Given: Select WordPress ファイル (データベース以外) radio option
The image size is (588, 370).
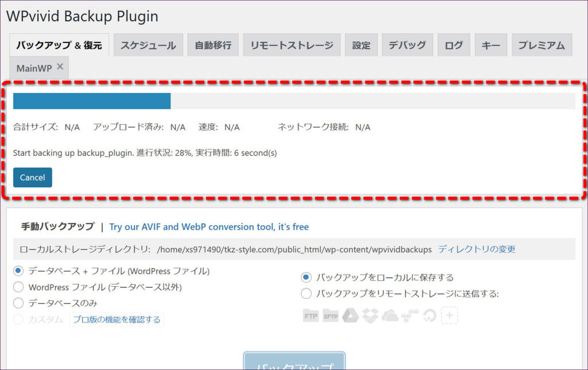Looking at the screenshot, I should pos(18,287).
